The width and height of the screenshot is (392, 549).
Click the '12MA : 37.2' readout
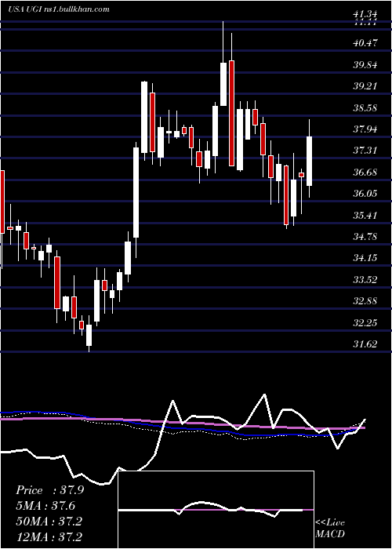click(50, 536)
